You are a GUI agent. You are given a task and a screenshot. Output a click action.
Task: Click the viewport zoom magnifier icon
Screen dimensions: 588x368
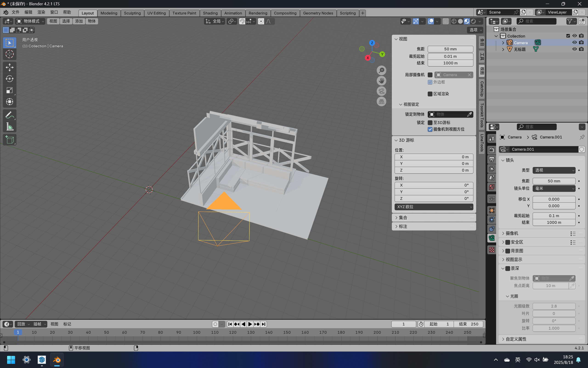(x=381, y=70)
